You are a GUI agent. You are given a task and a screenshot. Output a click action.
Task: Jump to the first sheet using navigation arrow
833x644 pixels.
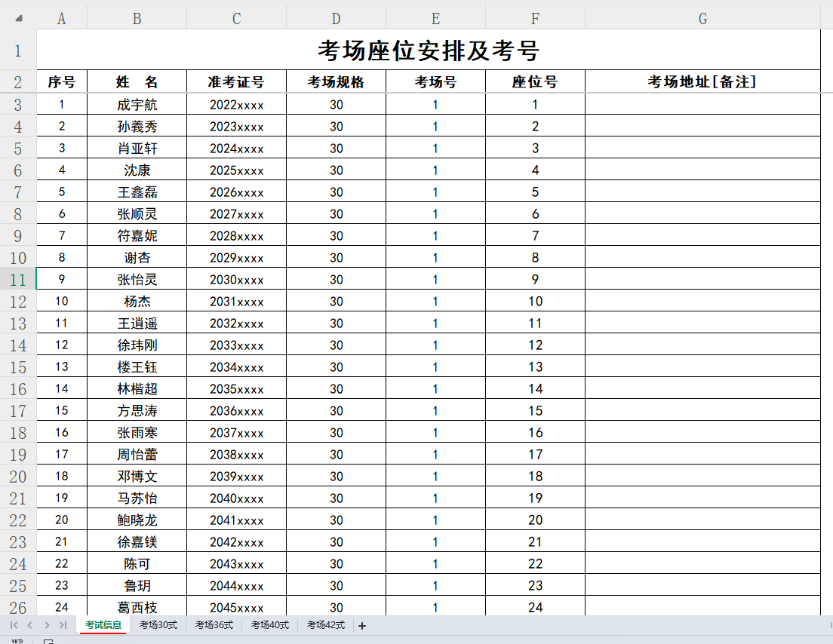(14, 625)
